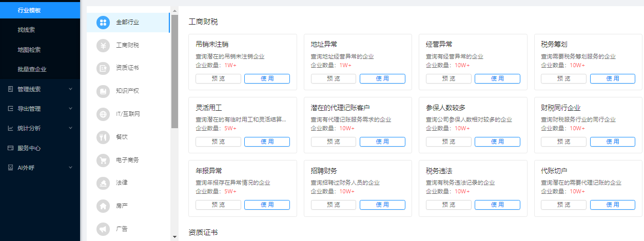The height and width of the screenshot is (241, 644).
Task: Use the 年报异常 template
Action: click(x=267, y=205)
